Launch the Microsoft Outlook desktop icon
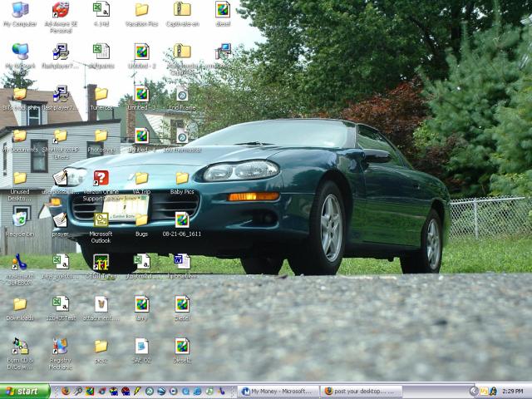This screenshot has width=532, height=399. [x=101, y=220]
